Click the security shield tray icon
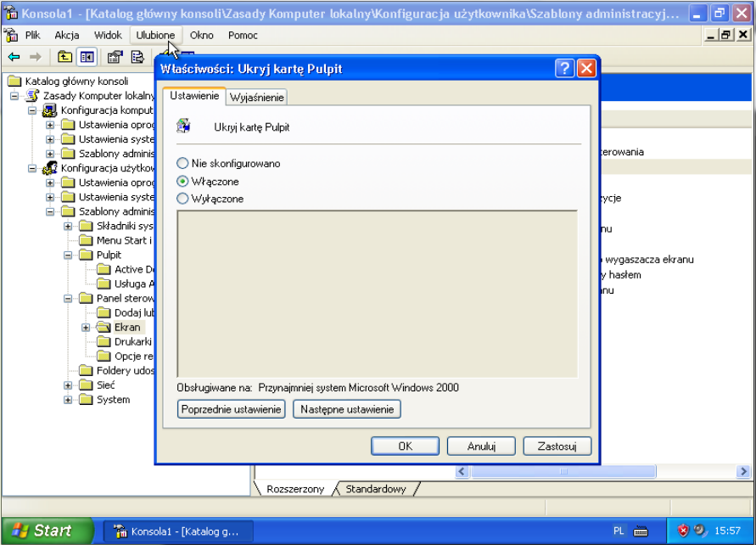 click(683, 531)
